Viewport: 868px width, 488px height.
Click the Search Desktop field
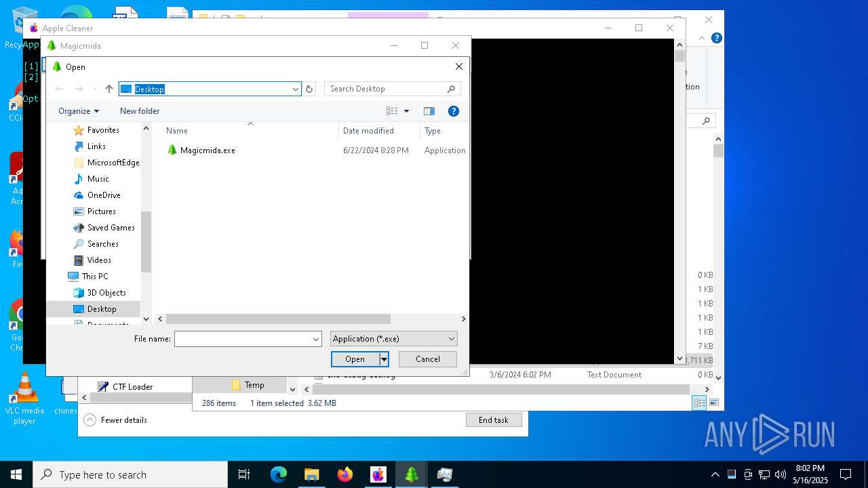coord(393,89)
